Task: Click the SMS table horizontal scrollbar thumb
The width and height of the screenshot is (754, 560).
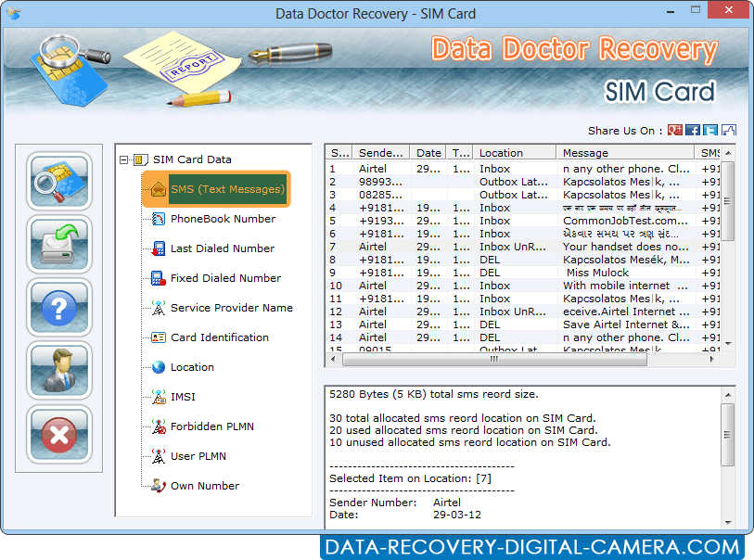Action: tap(494, 360)
